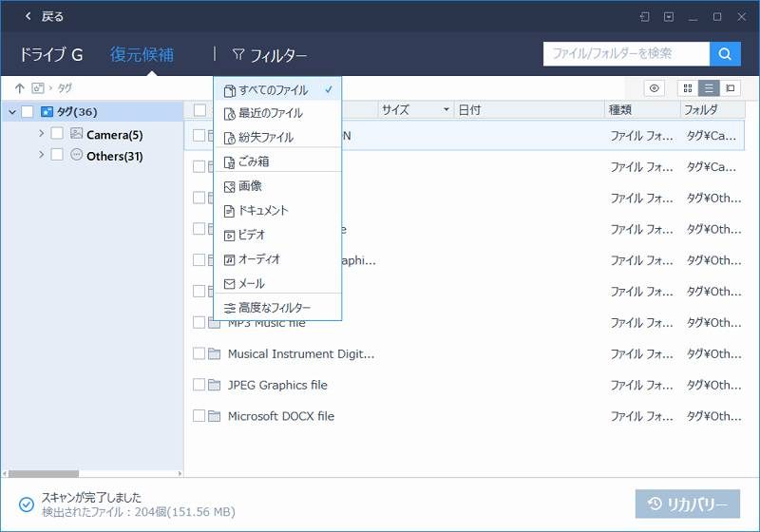The width and height of the screenshot is (760, 532).
Task: Switch to preview pane view icon
Action: pyautogui.click(x=731, y=88)
